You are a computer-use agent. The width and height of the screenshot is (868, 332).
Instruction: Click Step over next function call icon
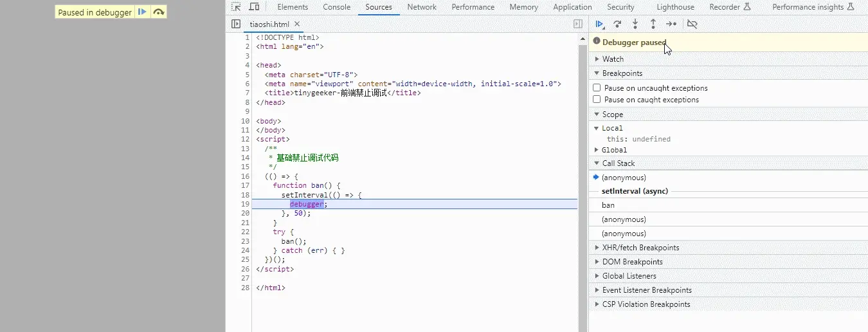pos(617,24)
